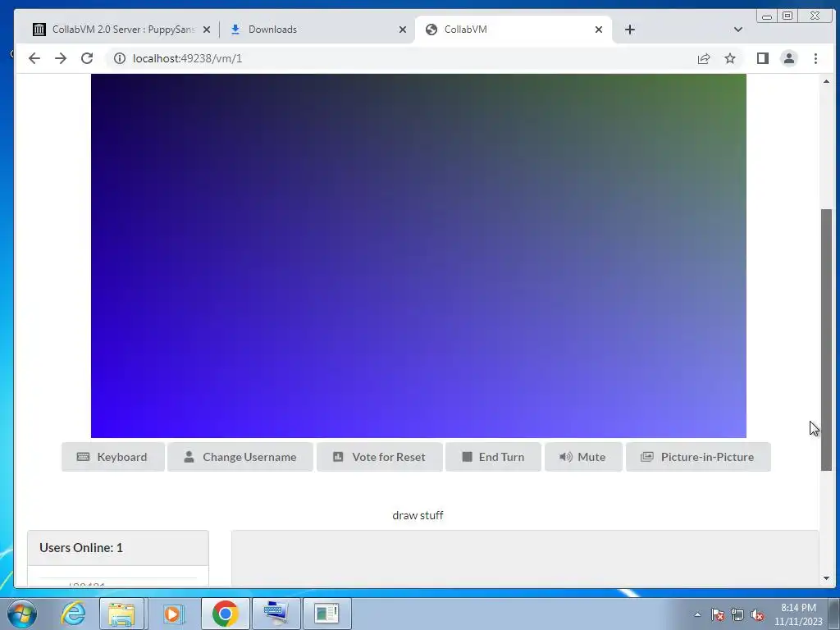View site information icon
The height and width of the screenshot is (630, 840).
tap(120, 58)
